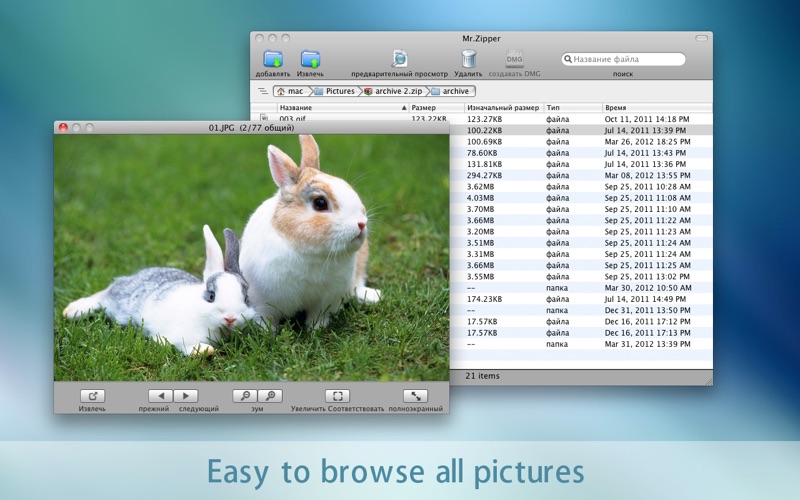Click the toolbar toggle pill in Mr.Zipper title bar
This screenshot has width=800, height=500.
pyautogui.click(x=702, y=38)
